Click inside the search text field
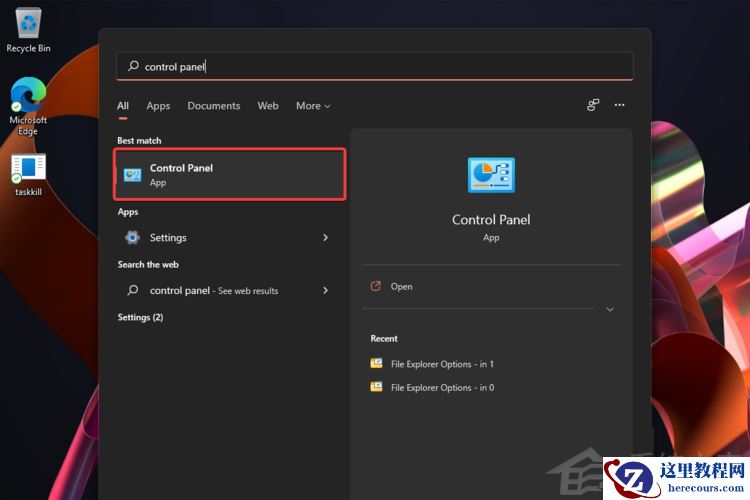Image resolution: width=750 pixels, height=500 pixels. [x=375, y=67]
